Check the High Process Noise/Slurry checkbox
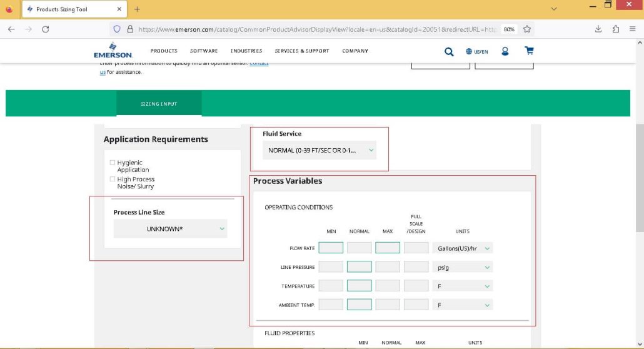The width and height of the screenshot is (644, 349). coord(112,179)
